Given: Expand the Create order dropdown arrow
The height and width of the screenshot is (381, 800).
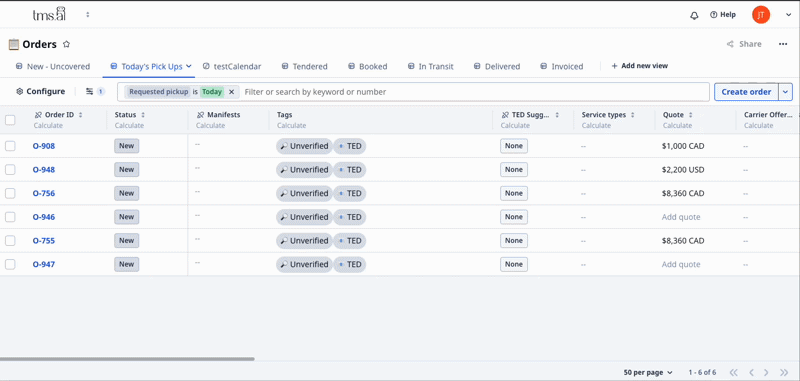Looking at the screenshot, I should (x=785, y=92).
